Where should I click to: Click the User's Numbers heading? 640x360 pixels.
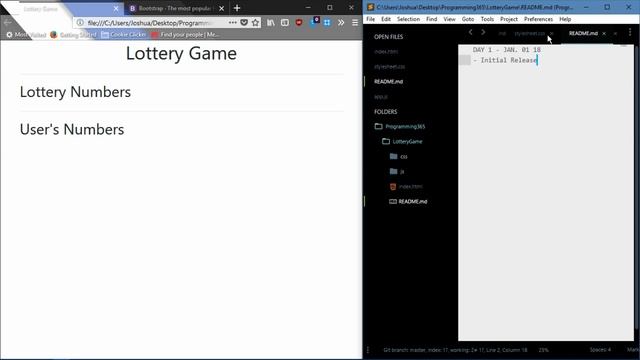pos(72,129)
